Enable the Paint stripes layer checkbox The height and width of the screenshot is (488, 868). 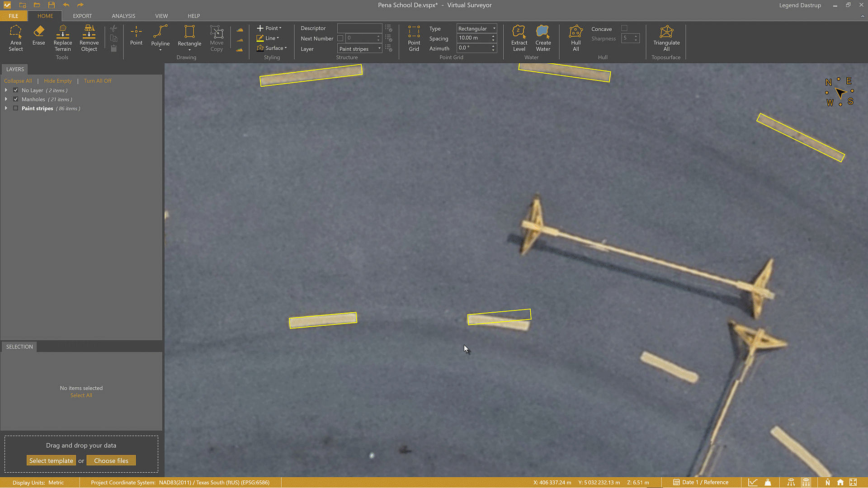(x=16, y=108)
